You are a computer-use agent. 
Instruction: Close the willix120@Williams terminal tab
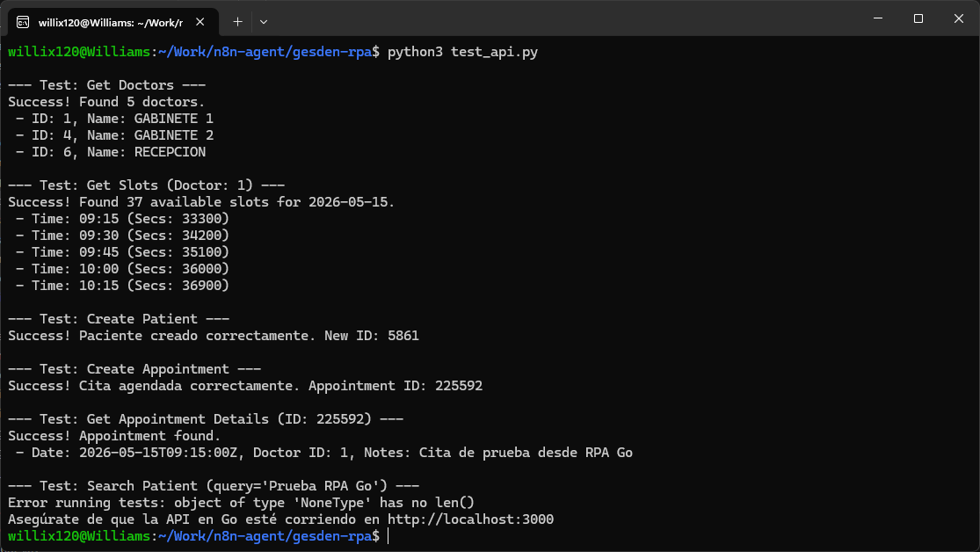200,22
